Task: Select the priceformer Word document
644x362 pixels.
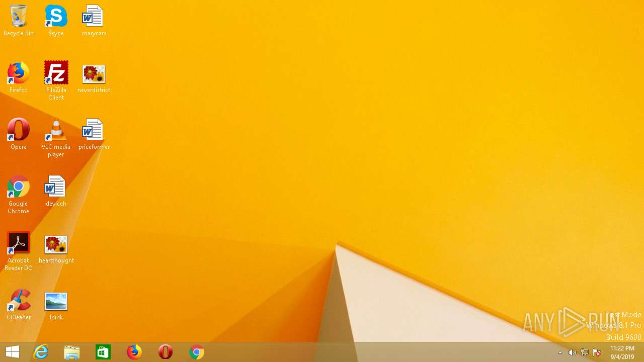Action: (94, 134)
